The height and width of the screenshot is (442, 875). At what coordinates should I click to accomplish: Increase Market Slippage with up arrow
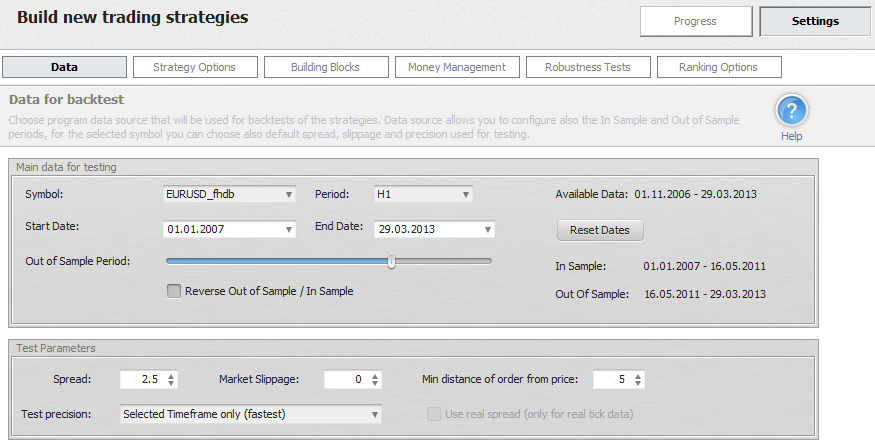pyautogui.click(x=374, y=376)
